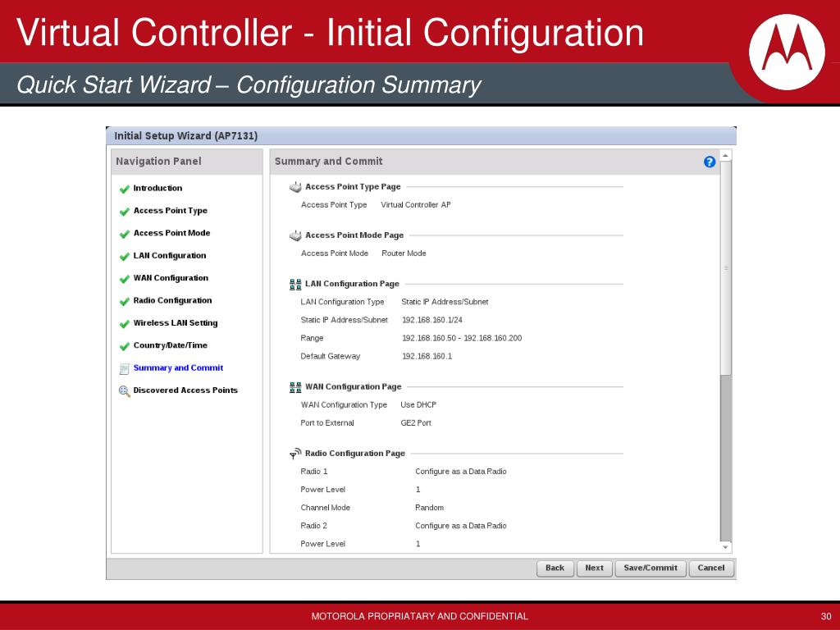840x630 pixels.
Task: Click the green checkmark beside Radio Configuration
Action: pos(125,302)
